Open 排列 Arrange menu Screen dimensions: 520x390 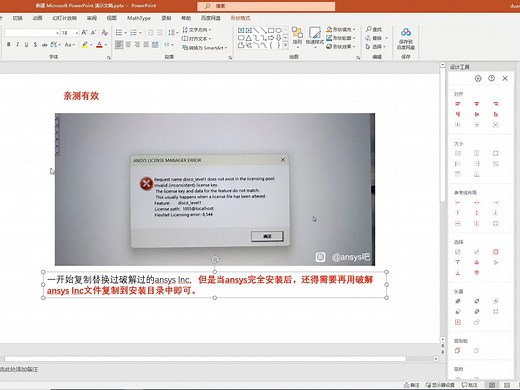click(297, 37)
